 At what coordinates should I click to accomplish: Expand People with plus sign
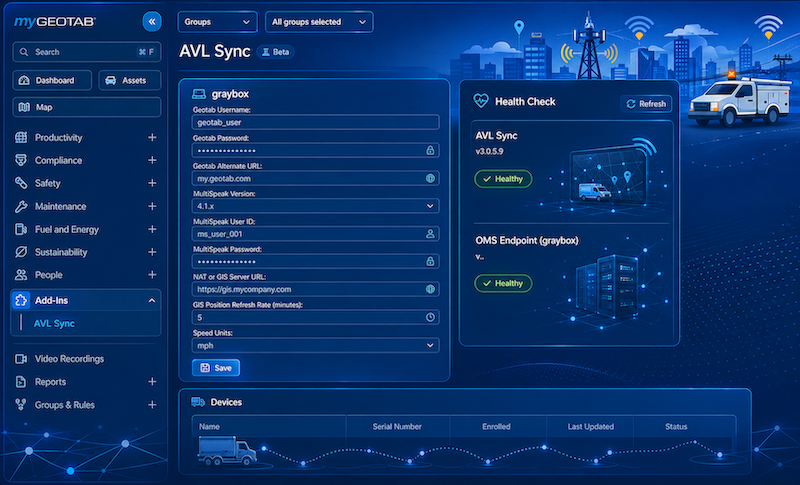coord(152,275)
